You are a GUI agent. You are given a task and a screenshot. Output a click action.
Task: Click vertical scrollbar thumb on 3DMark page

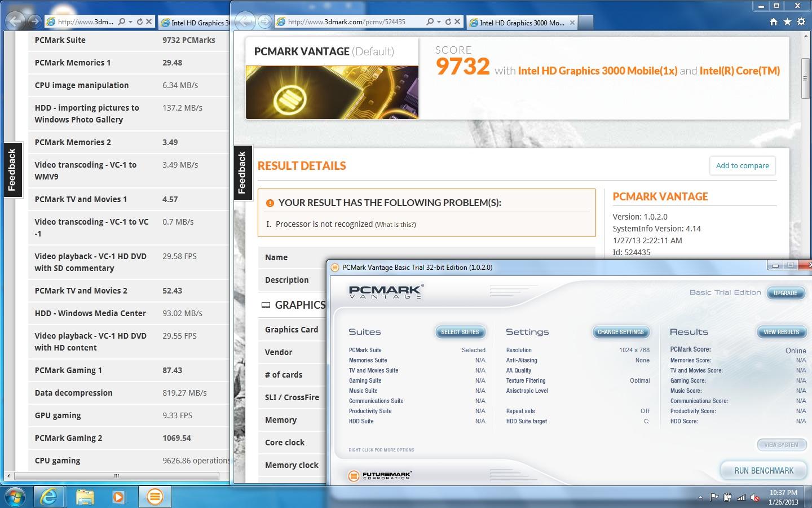tap(806, 78)
